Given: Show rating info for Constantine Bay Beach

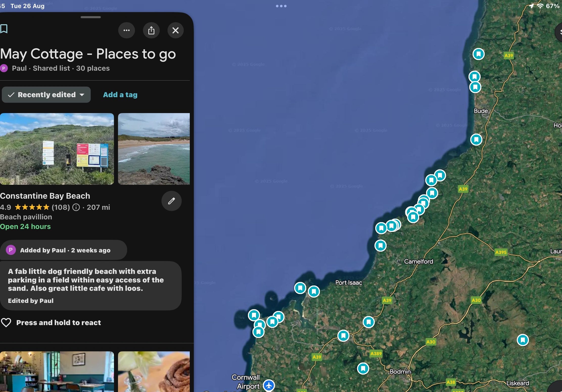Looking at the screenshot, I should point(76,207).
